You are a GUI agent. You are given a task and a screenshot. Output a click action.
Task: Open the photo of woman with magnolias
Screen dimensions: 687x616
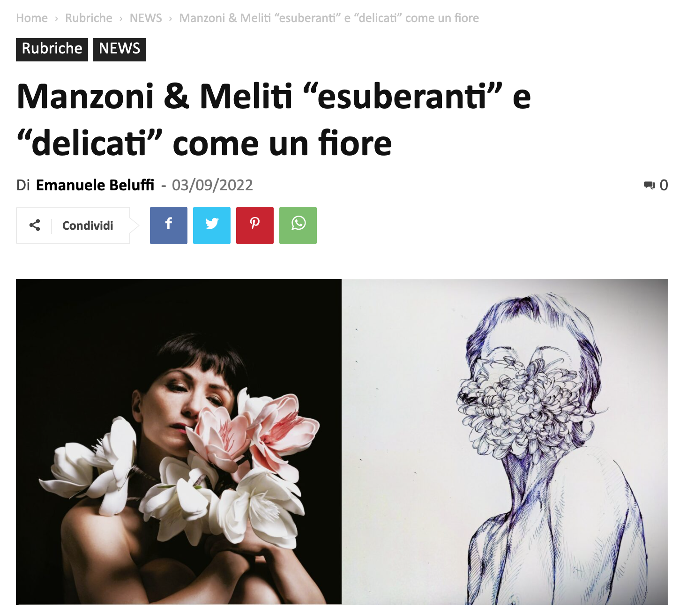coord(179,442)
